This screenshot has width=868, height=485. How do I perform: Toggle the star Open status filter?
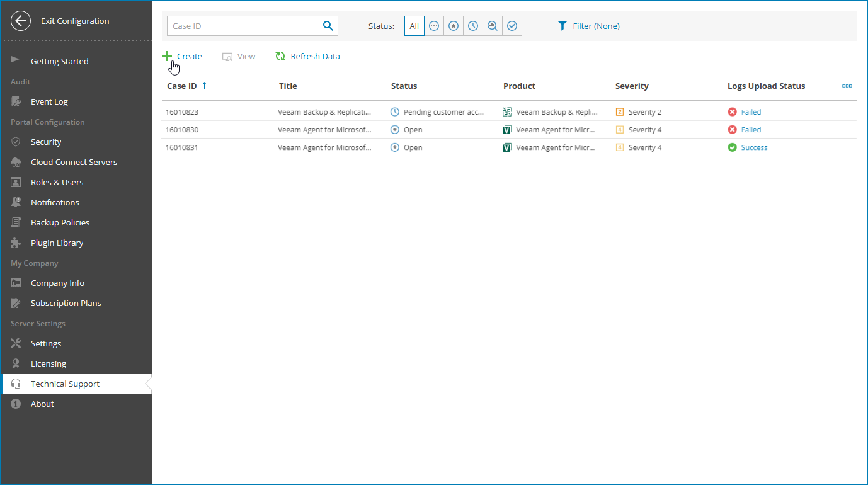(454, 26)
